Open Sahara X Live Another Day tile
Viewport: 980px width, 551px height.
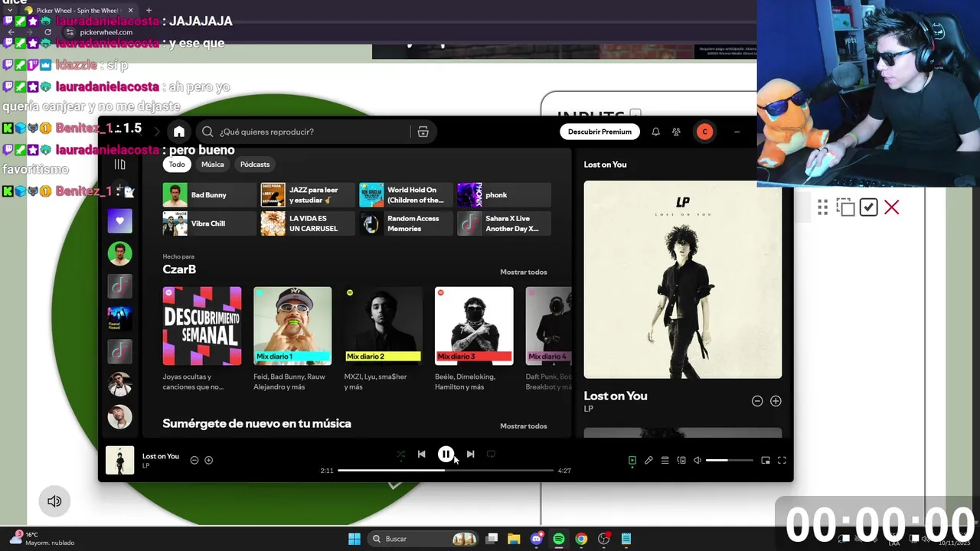coord(504,223)
